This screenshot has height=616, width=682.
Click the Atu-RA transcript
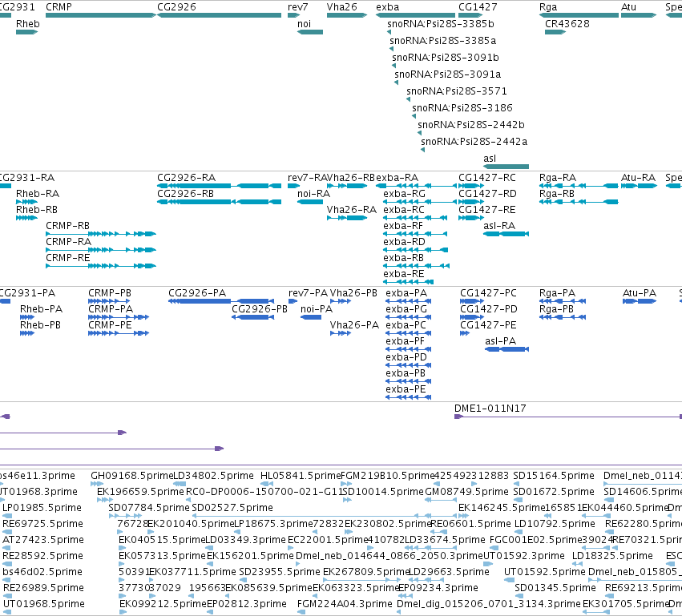click(x=639, y=186)
